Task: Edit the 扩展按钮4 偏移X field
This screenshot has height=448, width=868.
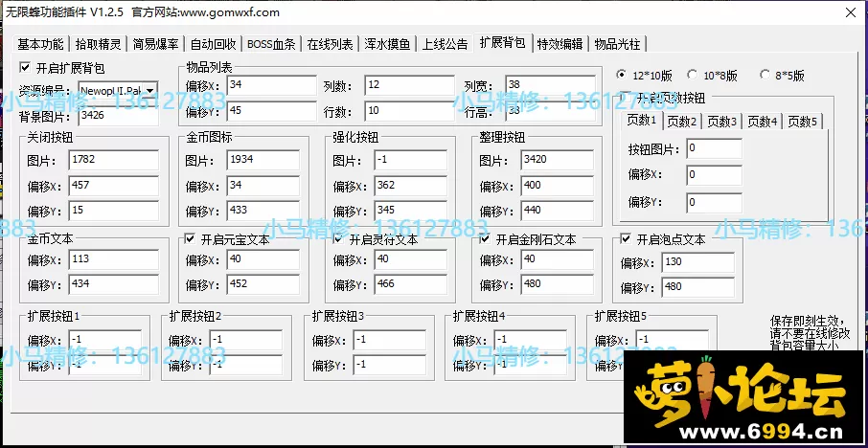Action: pyautogui.click(x=531, y=340)
